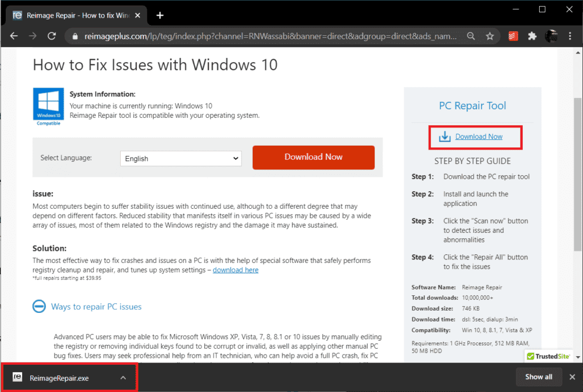Viewport: 583px width, 392px height.
Task: Open the Chrome three-dot menu
Action: 570,36
